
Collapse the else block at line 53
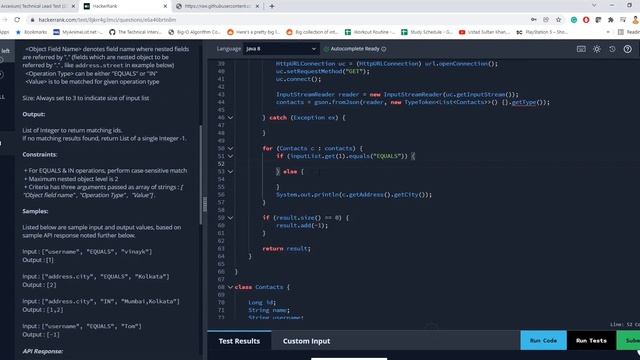click(x=230, y=172)
